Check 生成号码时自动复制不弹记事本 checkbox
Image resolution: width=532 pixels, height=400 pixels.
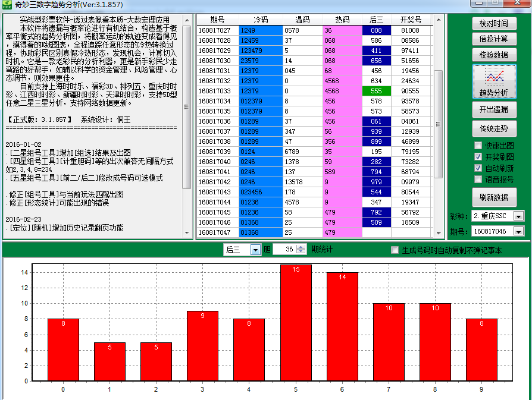[x=395, y=250]
